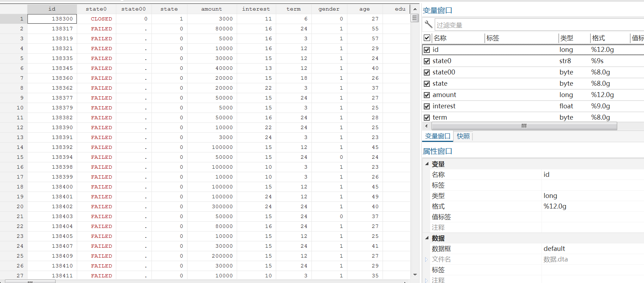Select the state0 variable name in the list
The image size is (644, 283).
pyautogui.click(x=442, y=61)
